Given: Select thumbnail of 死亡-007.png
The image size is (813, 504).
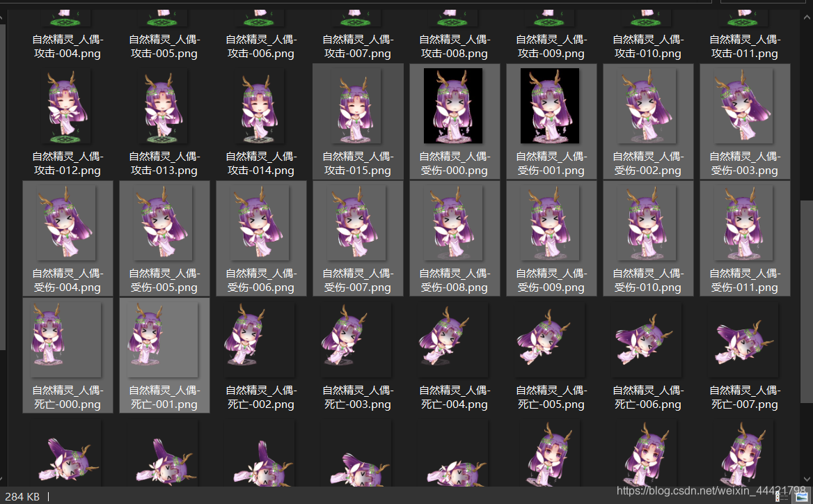Looking at the screenshot, I should pos(743,340).
